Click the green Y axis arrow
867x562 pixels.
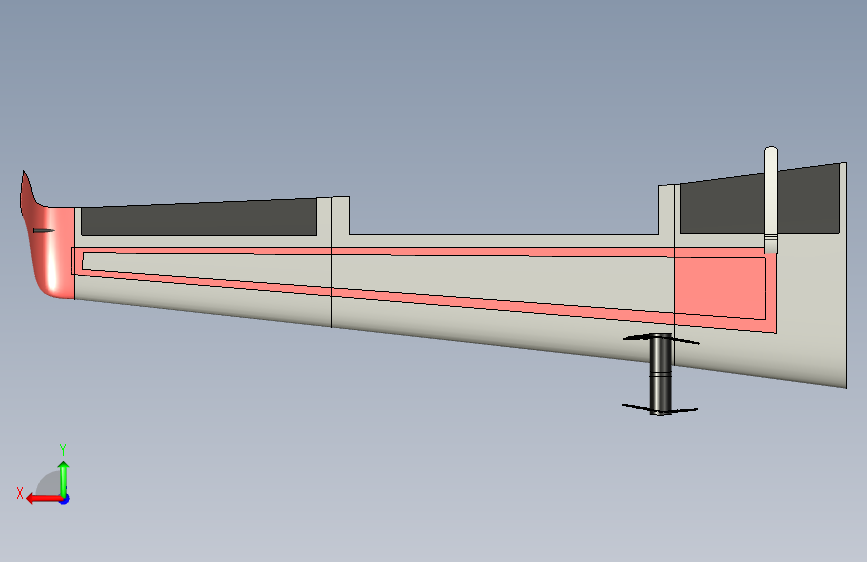(x=64, y=478)
